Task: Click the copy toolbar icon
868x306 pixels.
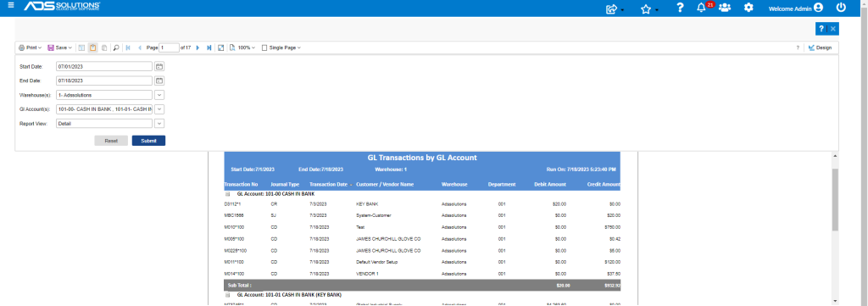Action: [104, 48]
